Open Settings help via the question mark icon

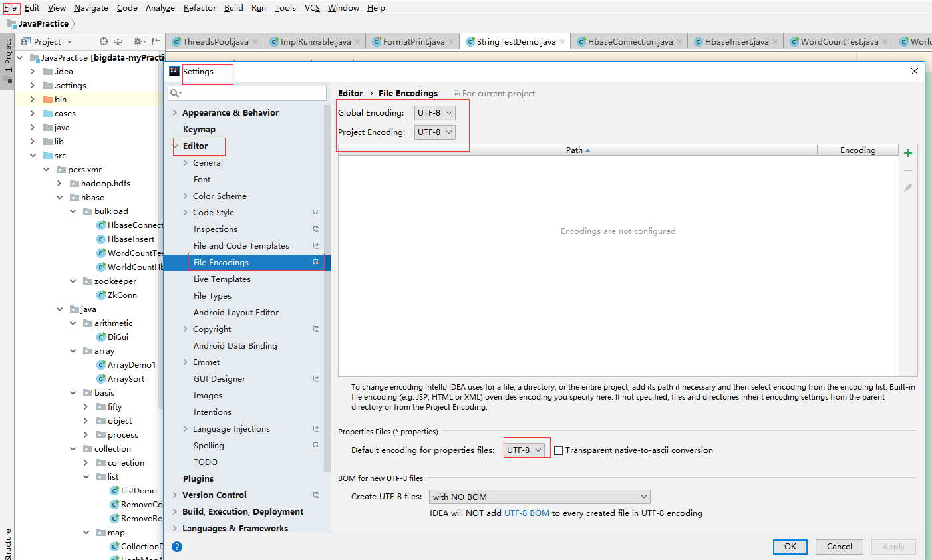coord(177,547)
